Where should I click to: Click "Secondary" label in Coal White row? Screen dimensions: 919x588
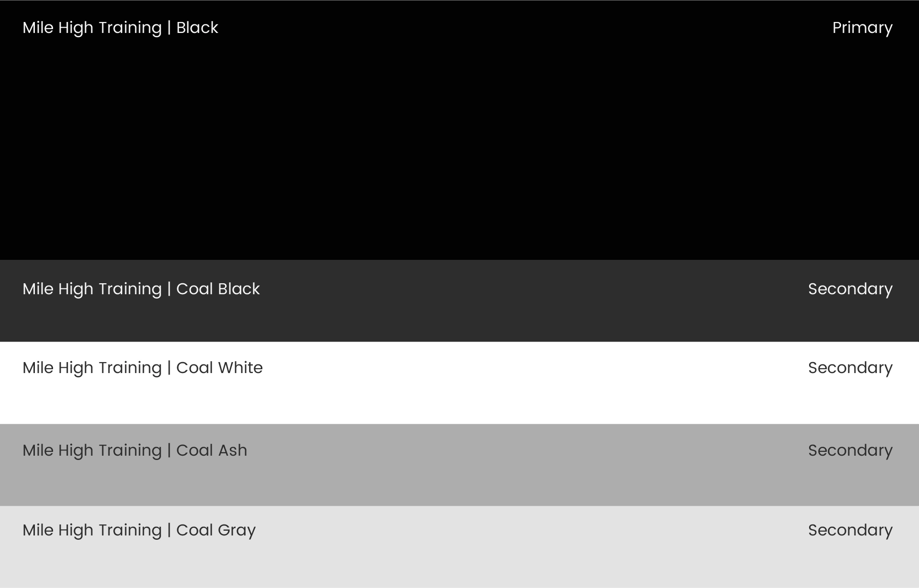point(850,368)
